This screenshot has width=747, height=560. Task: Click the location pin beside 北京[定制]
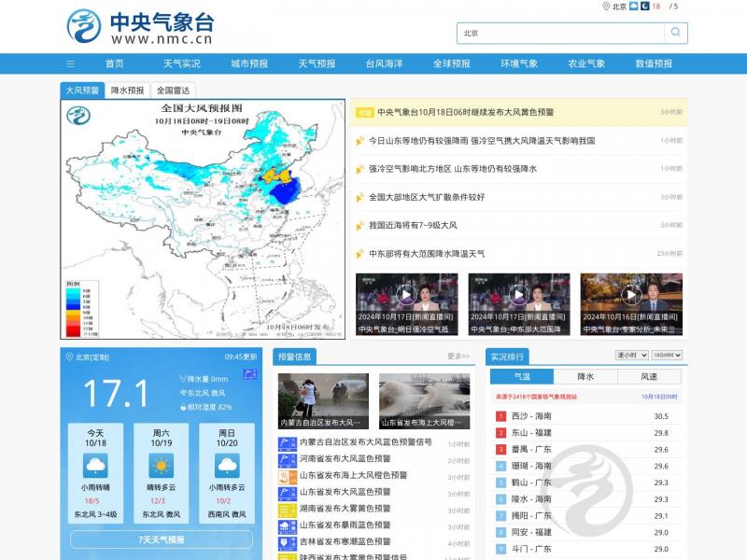tap(68, 357)
